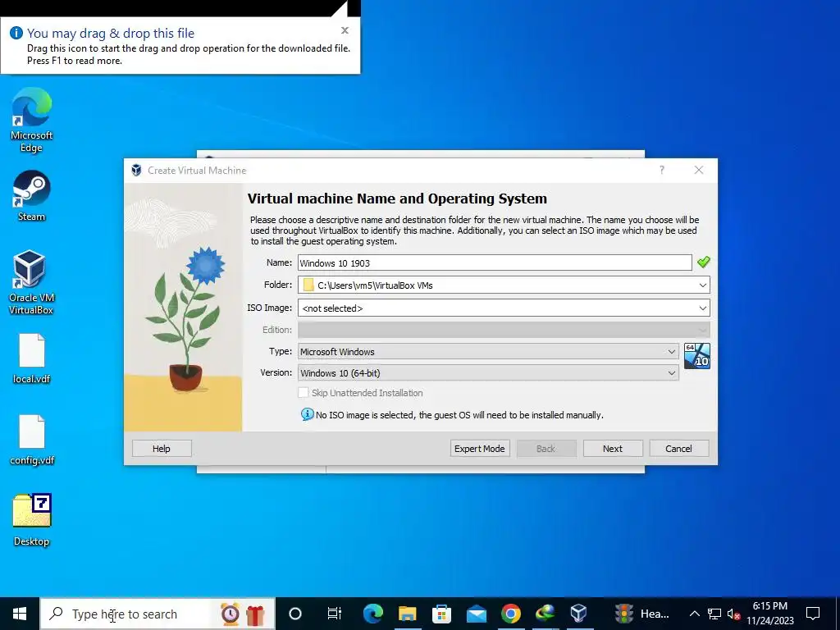Viewport: 840px width, 630px height.
Task: Switch to Expert Mode
Action: [x=479, y=449]
